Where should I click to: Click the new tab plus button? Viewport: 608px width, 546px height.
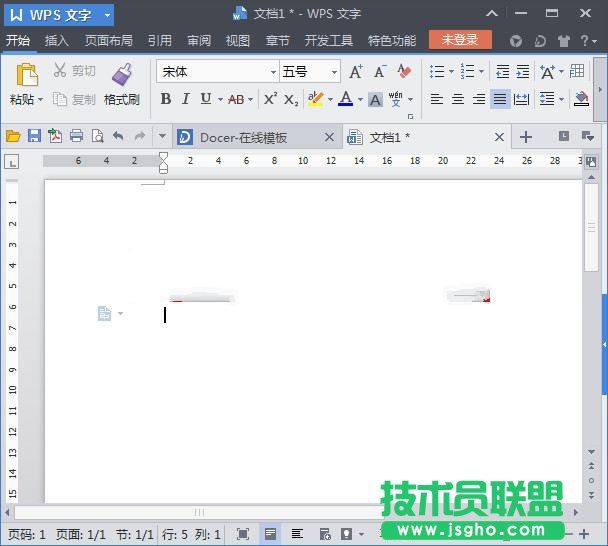tap(526, 137)
